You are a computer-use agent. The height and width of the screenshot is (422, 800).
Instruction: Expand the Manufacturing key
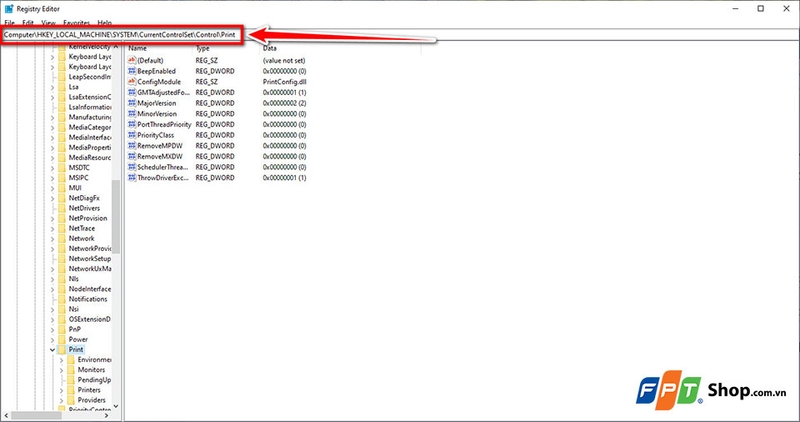tap(52, 117)
